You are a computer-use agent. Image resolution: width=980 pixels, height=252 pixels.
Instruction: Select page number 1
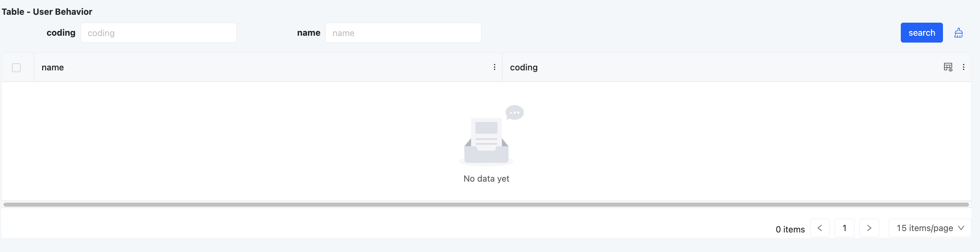pyautogui.click(x=844, y=228)
